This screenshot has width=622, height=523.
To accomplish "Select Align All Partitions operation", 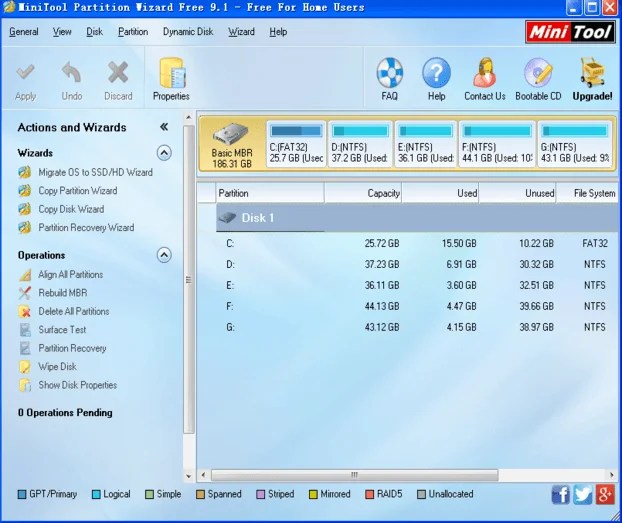I will 71,274.
